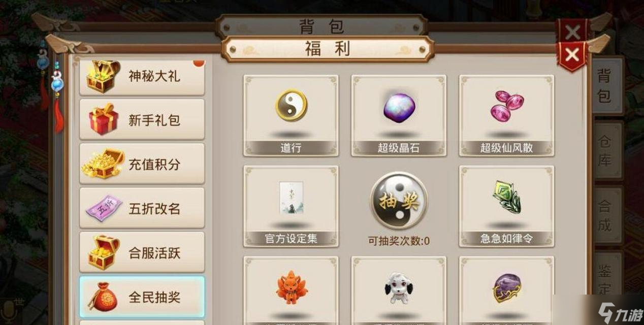Hit the 抽奖 lottery draw button
The width and height of the screenshot is (644, 325).
399,201
